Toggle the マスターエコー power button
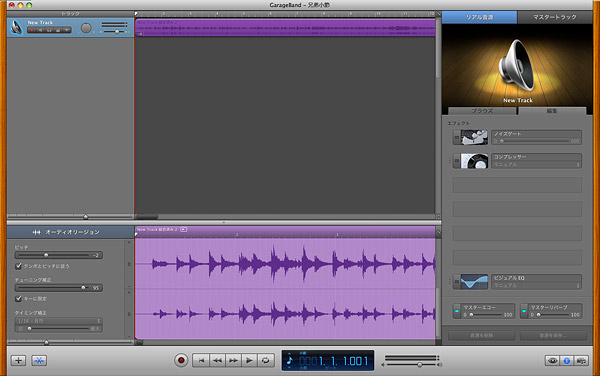 [x=457, y=311]
